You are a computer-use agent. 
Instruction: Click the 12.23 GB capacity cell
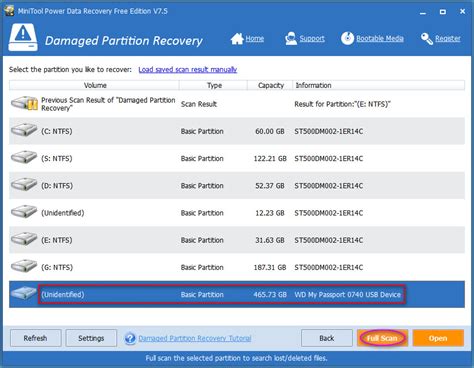click(270, 213)
